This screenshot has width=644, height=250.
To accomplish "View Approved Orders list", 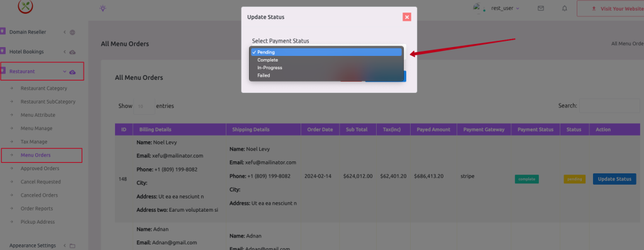I will click(x=40, y=168).
